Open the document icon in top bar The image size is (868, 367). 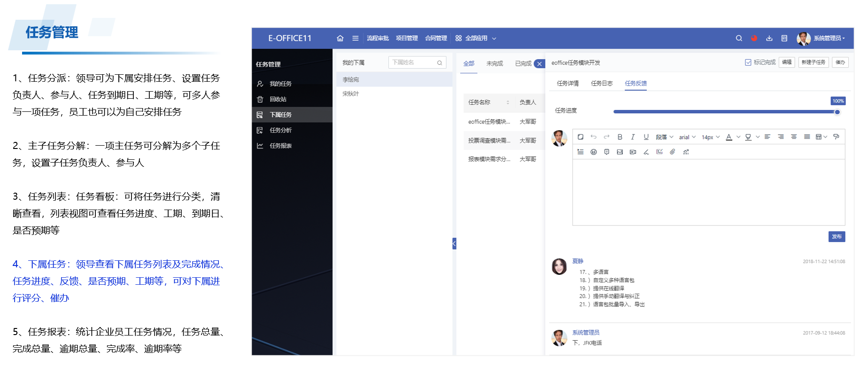tap(784, 39)
